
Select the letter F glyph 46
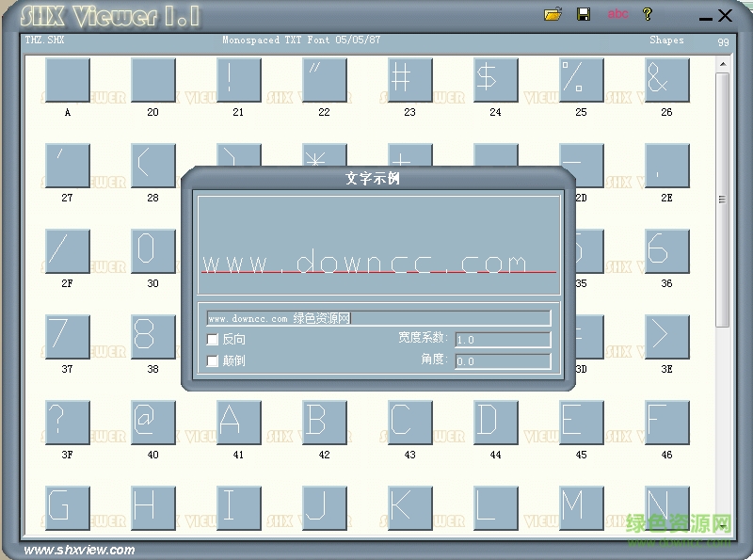point(667,423)
